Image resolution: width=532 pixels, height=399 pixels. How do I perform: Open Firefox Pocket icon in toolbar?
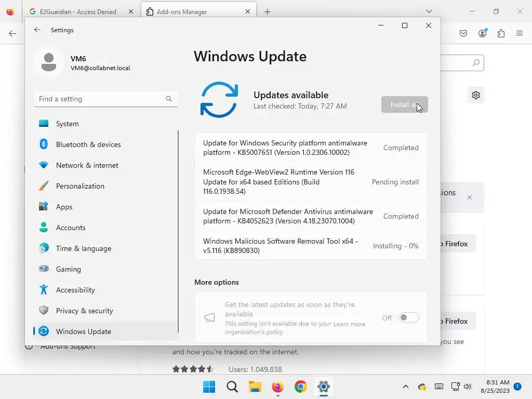463,33
